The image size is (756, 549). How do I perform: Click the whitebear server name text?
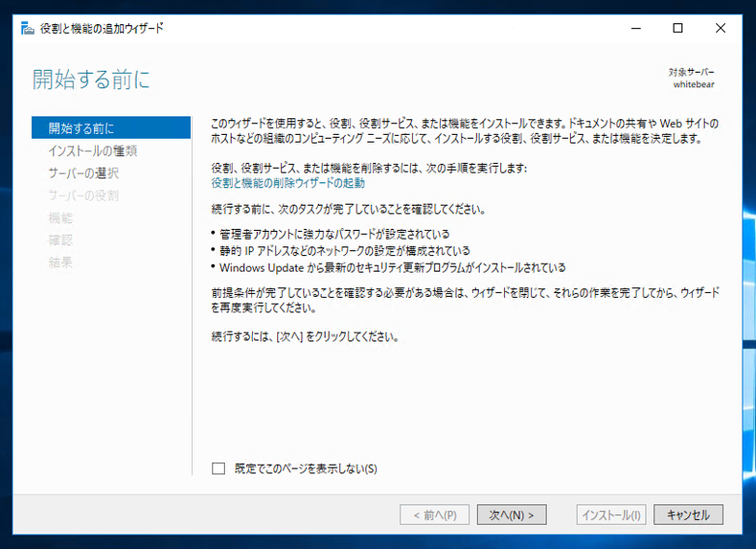coord(694,84)
